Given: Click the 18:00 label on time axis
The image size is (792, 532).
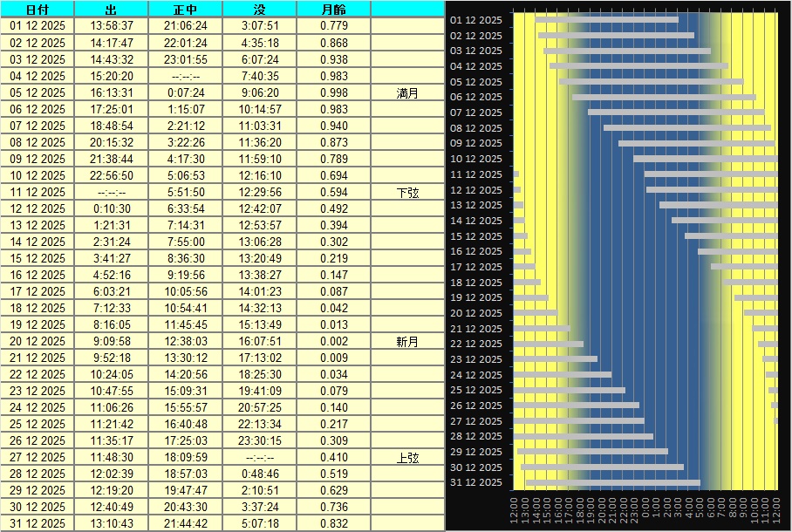Looking at the screenshot, I should click(579, 511).
